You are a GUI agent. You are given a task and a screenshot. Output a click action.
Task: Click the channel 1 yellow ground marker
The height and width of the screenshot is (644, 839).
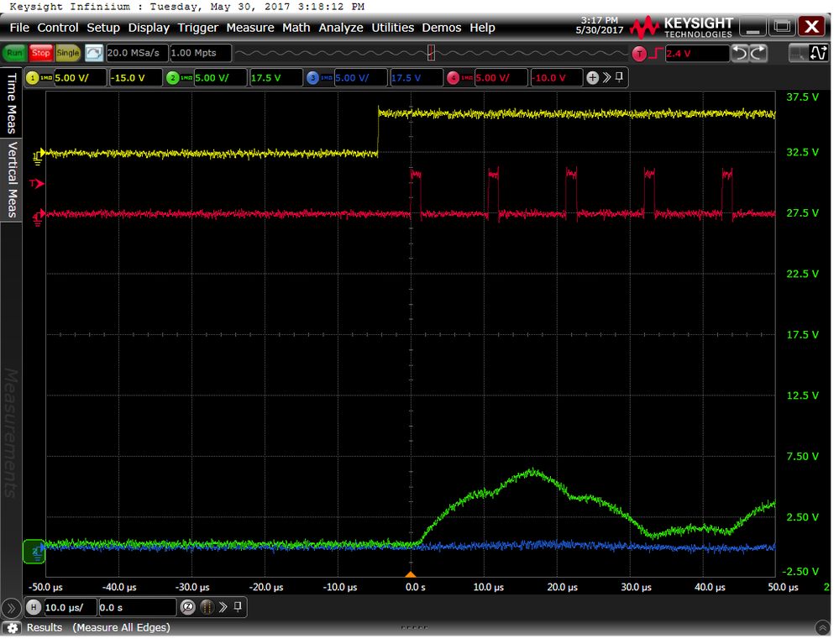[x=38, y=156]
